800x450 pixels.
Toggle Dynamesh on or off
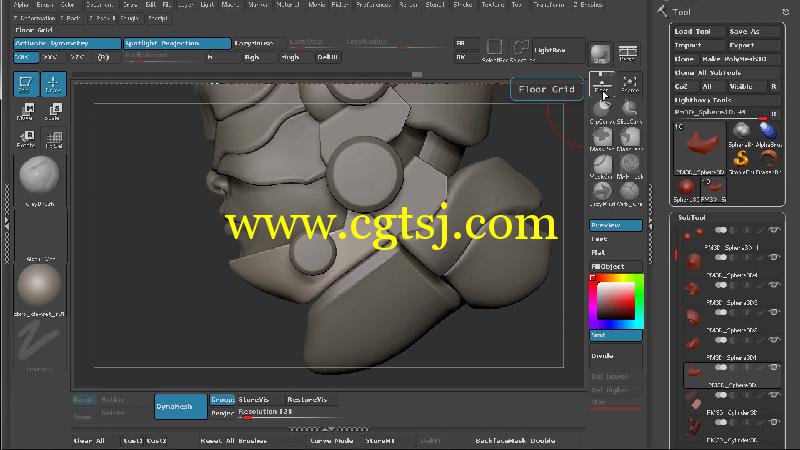click(x=181, y=407)
